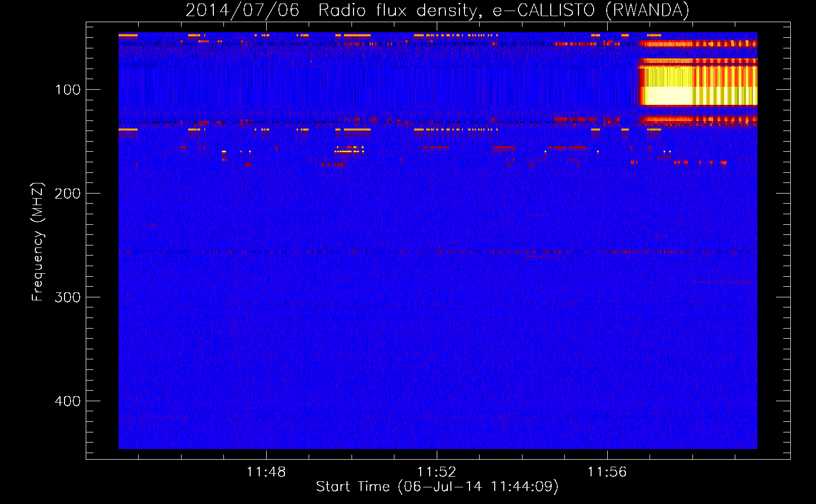Screen dimensions: 816x504
Task: Click the 100 frequency tick label
Action: coord(68,90)
